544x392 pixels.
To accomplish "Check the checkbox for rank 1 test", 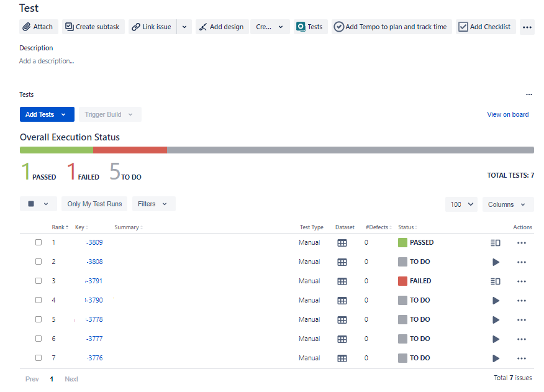I will (39, 243).
